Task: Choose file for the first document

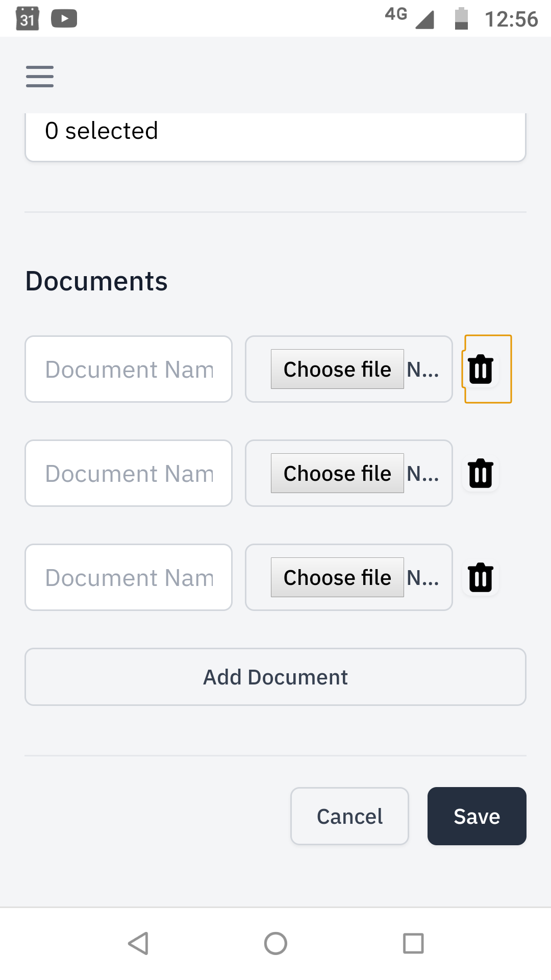Action: tap(337, 369)
